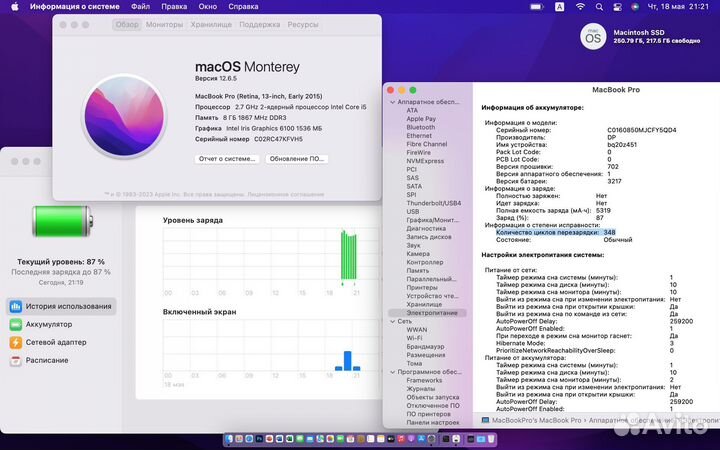Click the Отчет о системе… button
The image size is (720, 450).
pyautogui.click(x=227, y=158)
